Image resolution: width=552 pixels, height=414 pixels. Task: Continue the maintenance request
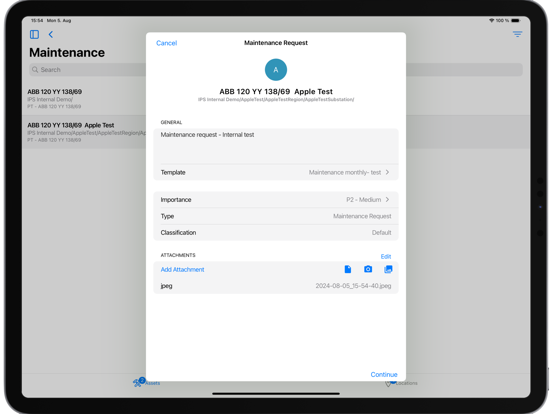click(x=384, y=374)
